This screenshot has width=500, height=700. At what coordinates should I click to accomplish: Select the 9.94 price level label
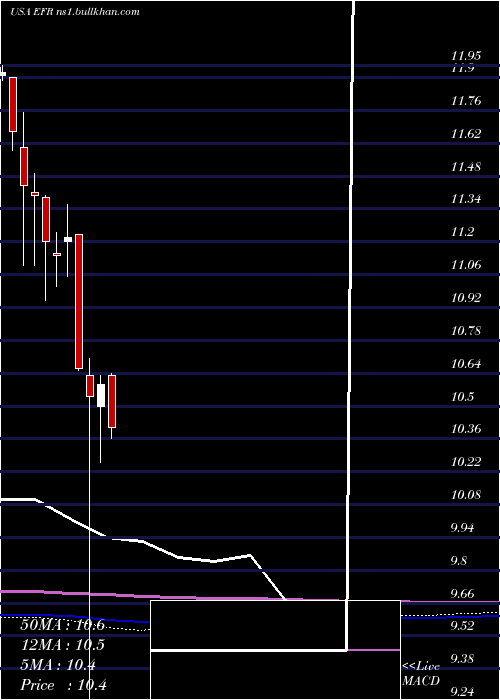pos(464,528)
